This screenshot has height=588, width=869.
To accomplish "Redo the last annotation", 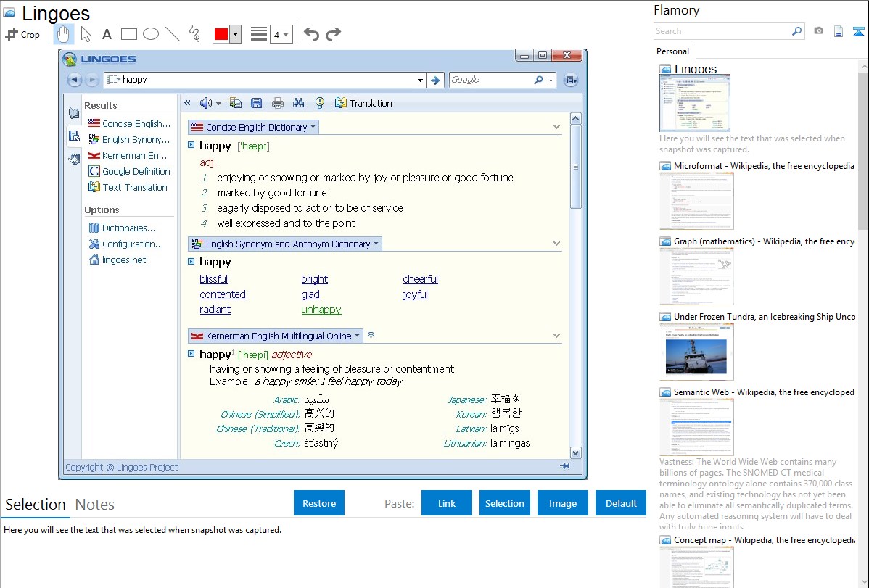I will (x=333, y=34).
